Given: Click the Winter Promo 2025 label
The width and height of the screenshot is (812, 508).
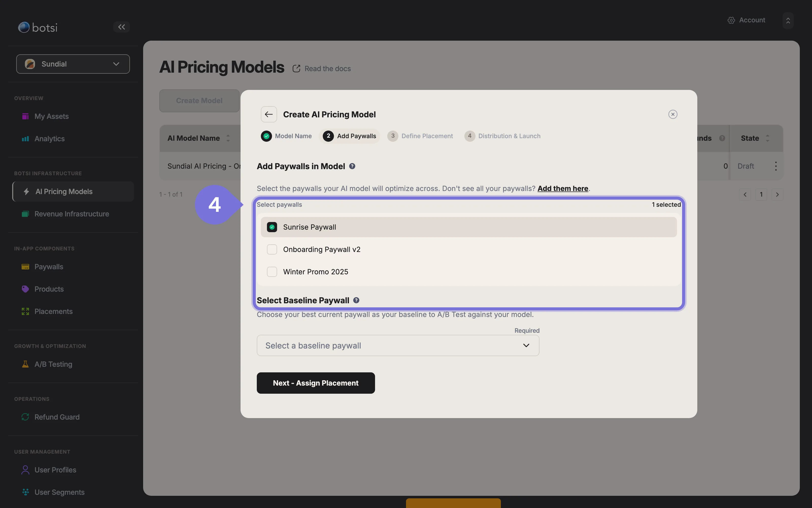Looking at the screenshot, I should (x=315, y=272).
